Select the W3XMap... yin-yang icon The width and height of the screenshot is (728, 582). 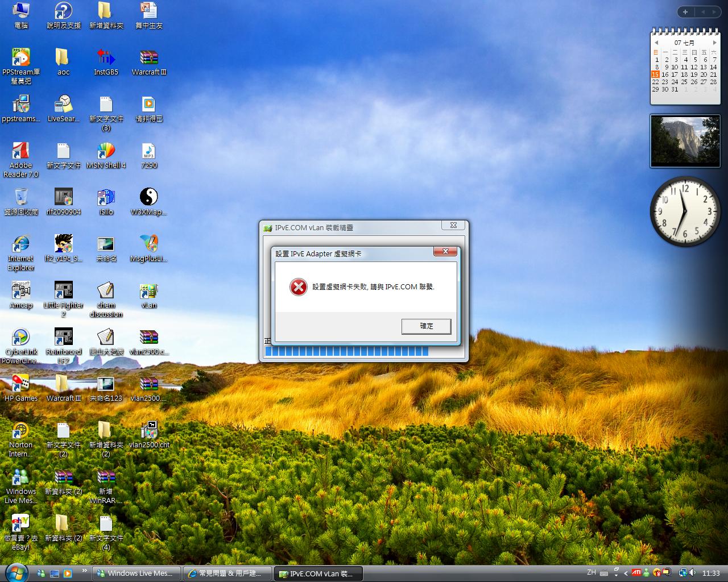(149, 202)
